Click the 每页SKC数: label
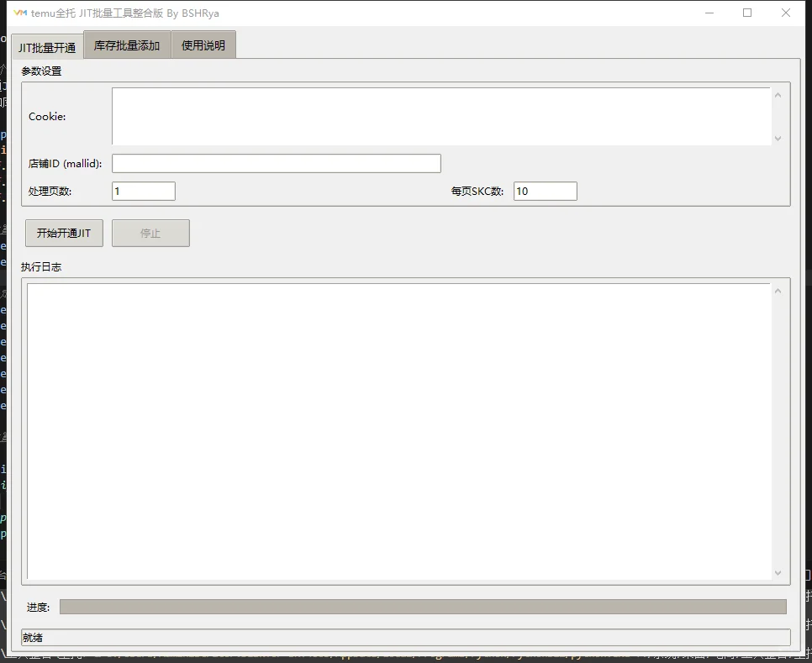Screen dimensions: 812x663 coord(477,191)
